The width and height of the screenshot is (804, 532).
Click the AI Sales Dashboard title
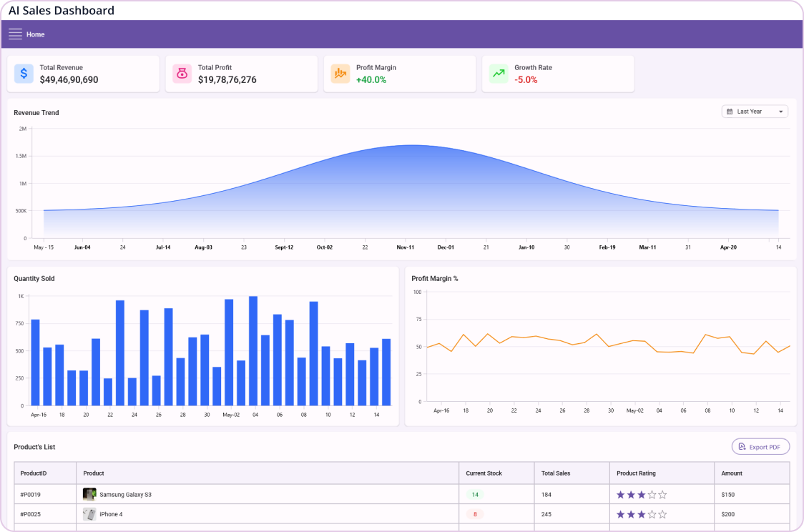pos(62,10)
